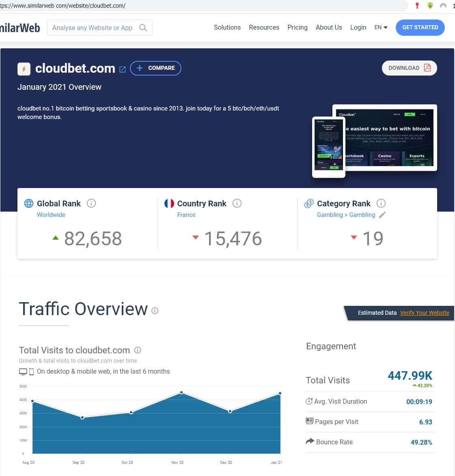The height and width of the screenshot is (476, 455).
Task: Click the 15,476 country rank number
Action: 233,238
